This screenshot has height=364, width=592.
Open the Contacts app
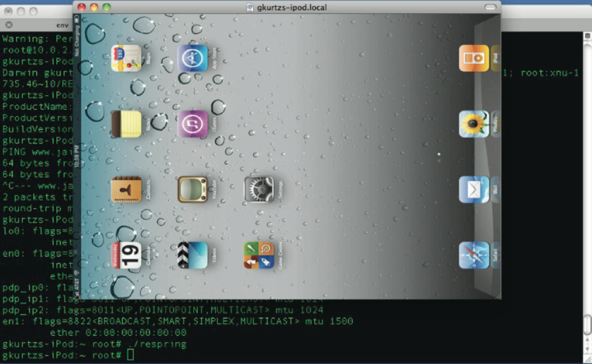(x=126, y=190)
